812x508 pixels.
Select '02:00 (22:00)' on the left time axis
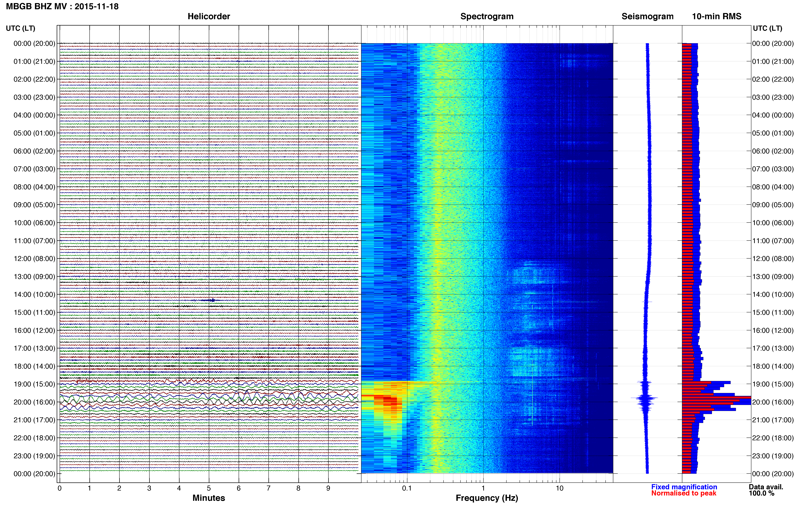(x=34, y=79)
